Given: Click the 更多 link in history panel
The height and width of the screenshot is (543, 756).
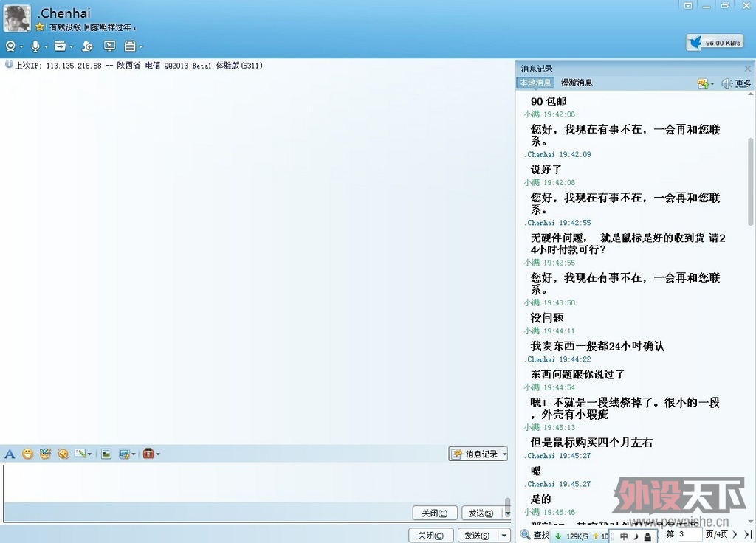Looking at the screenshot, I should 743,83.
